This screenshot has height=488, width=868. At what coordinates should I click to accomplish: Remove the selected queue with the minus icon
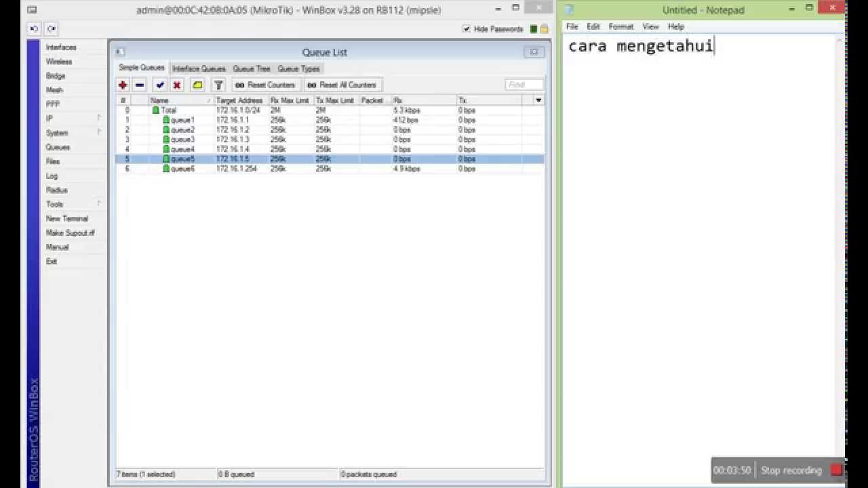[x=140, y=85]
